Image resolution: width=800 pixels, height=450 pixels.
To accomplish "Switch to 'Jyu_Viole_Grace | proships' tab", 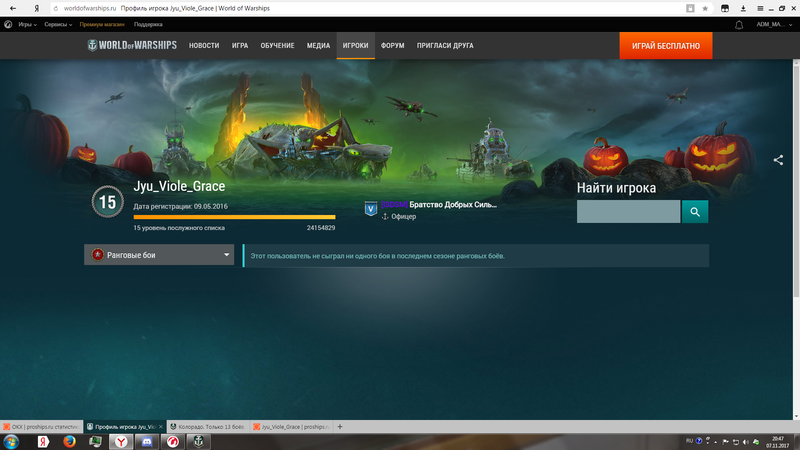I will tap(292, 427).
